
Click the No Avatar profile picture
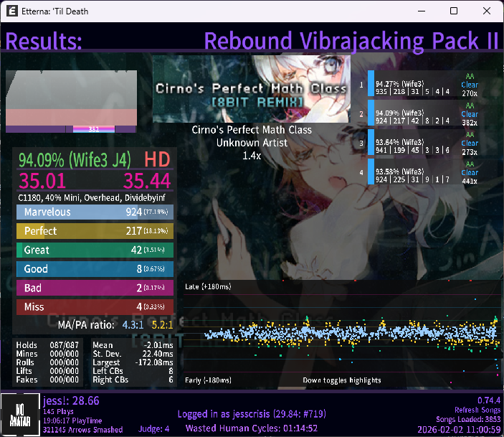[15, 414]
